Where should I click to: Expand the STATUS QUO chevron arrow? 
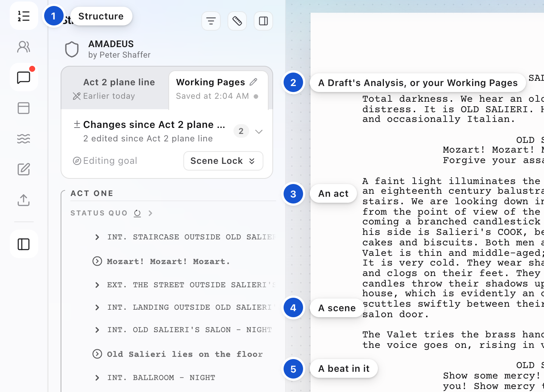[x=150, y=213]
